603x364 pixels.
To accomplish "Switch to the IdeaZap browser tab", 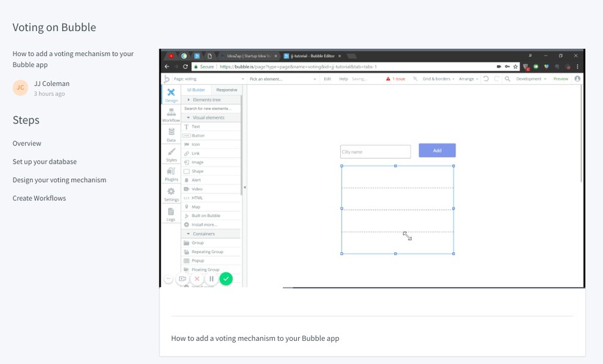I will pyautogui.click(x=249, y=56).
